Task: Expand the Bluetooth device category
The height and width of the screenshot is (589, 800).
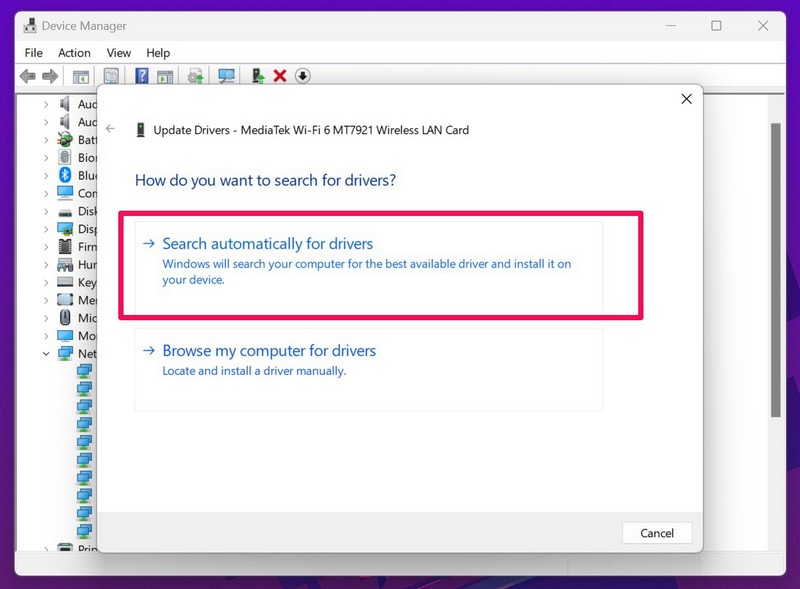Action: coord(46,175)
